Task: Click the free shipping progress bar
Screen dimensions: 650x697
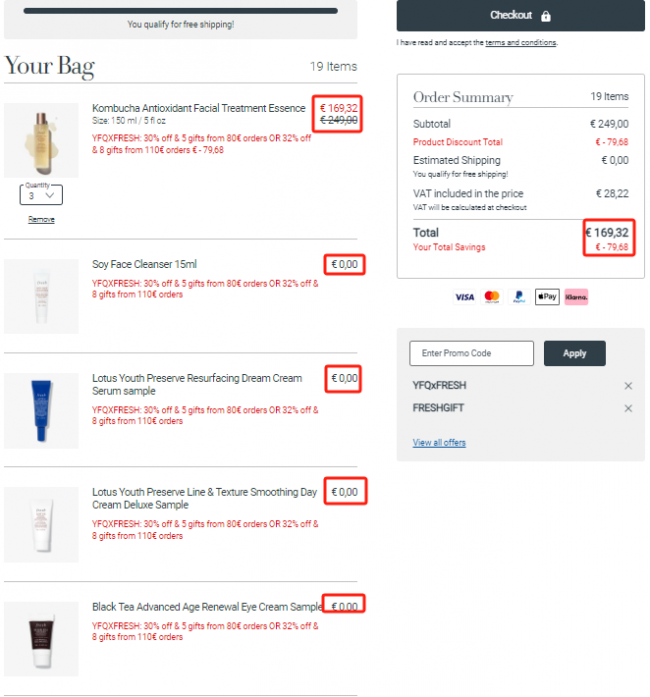Action: 181,11
